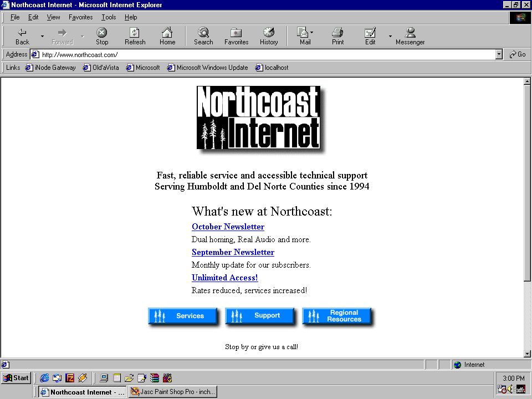Click the page icon in address bar
Screen dimensions: 532x399
[x=35, y=55]
